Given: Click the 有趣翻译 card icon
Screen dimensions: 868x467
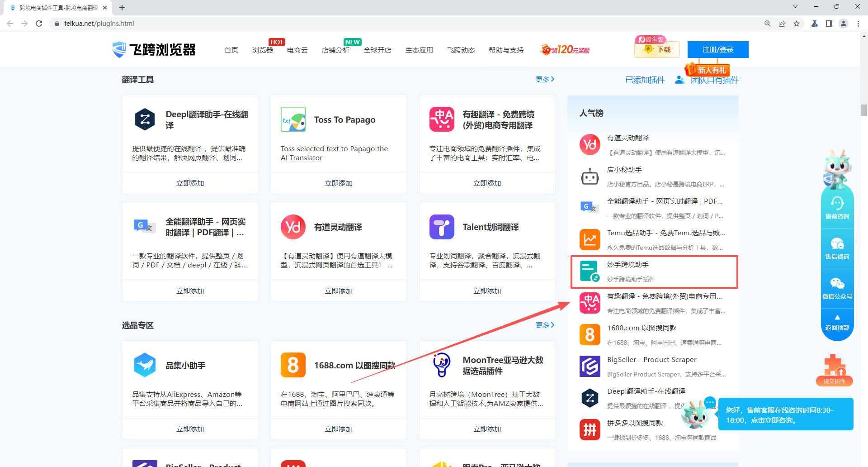Looking at the screenshot, I should (x=442, y=119).
